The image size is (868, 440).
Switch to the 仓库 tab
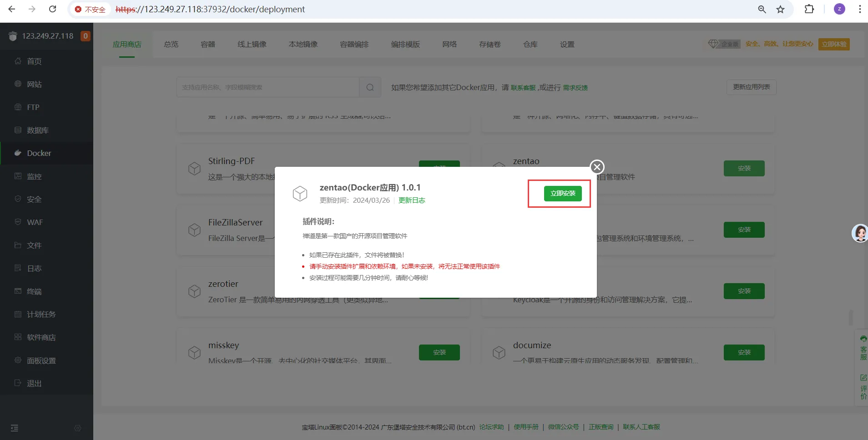click(530, 45)
